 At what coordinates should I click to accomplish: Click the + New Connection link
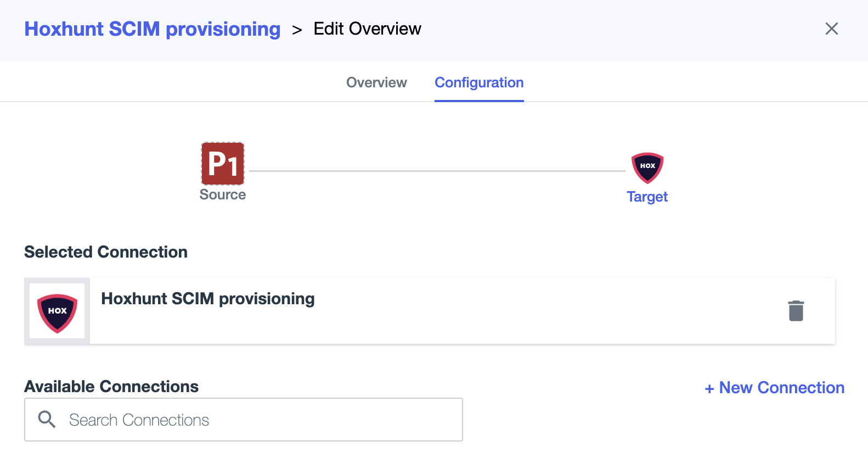(774, 388)
